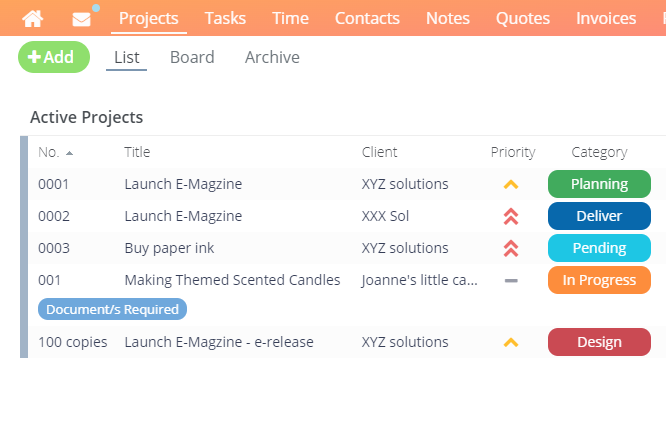Open the Contacts menu
Image resolution: width=666 pixels, height=429 pixels.
point(367,18)
